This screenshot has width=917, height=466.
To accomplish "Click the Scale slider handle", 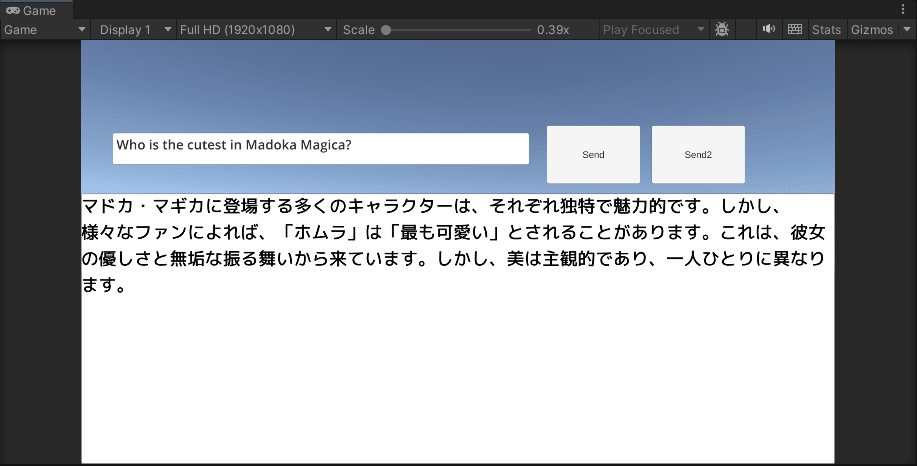I will (x=386, y=30).
